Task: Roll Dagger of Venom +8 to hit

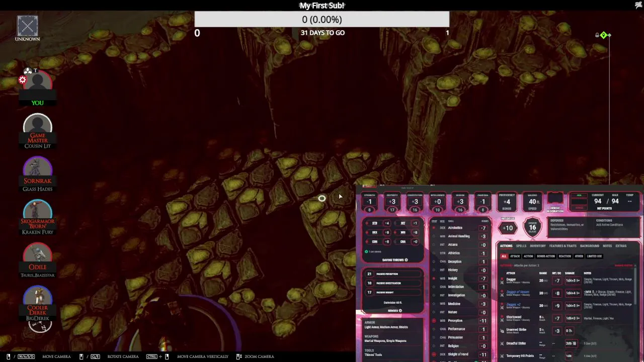Action: coord(557,293)
